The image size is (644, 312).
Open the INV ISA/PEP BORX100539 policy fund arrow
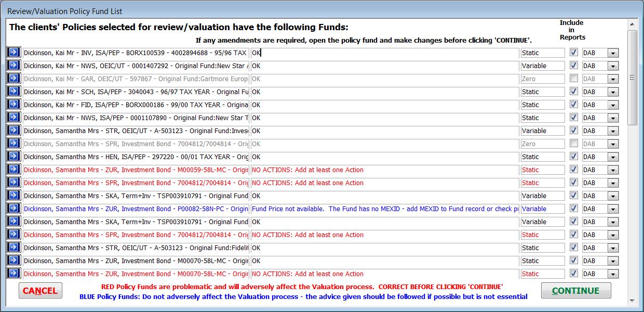coord(14,53)
